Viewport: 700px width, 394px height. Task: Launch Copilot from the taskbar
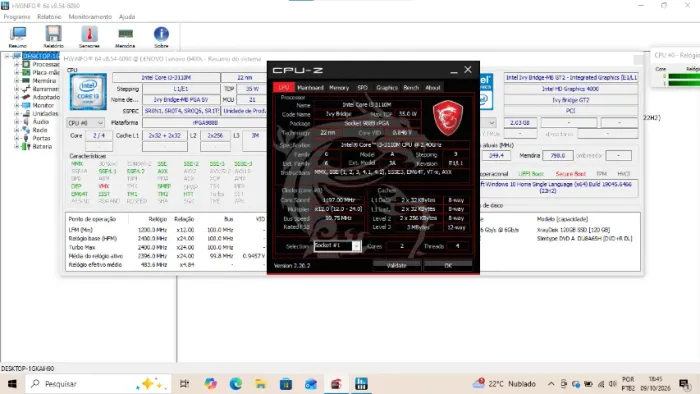[x=210, y=384]
